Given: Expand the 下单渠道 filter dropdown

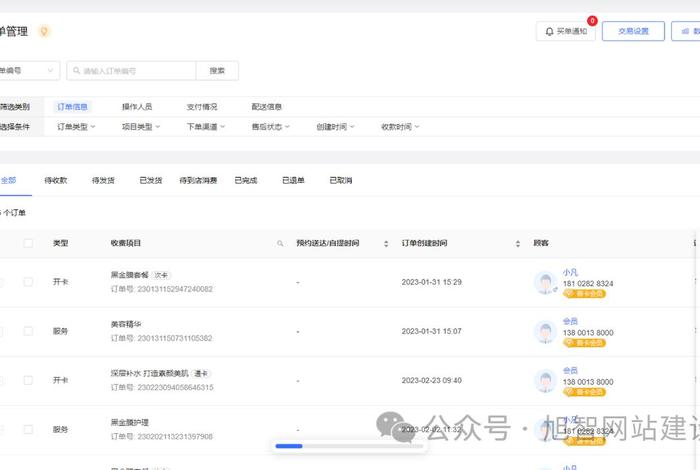Looking at the screenshot, I should (205, 127).
